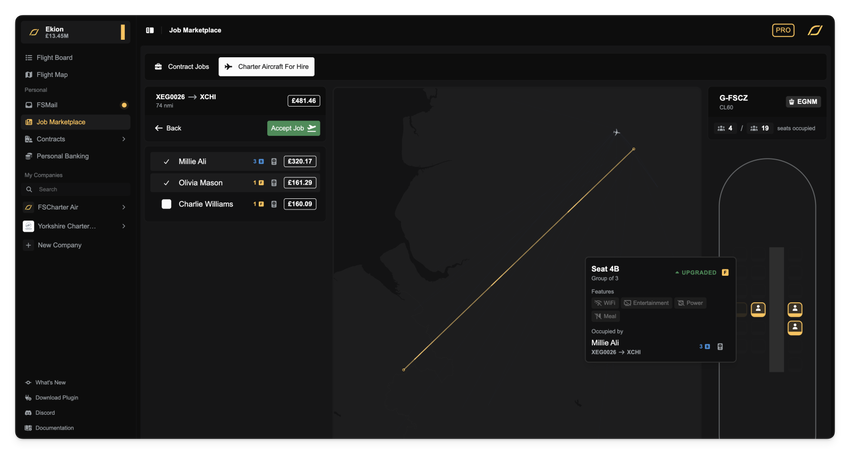This screenshot has height=454, width=850.
Task: Expand the Yorkshire Charter company entry
Action: pos(123,226)
